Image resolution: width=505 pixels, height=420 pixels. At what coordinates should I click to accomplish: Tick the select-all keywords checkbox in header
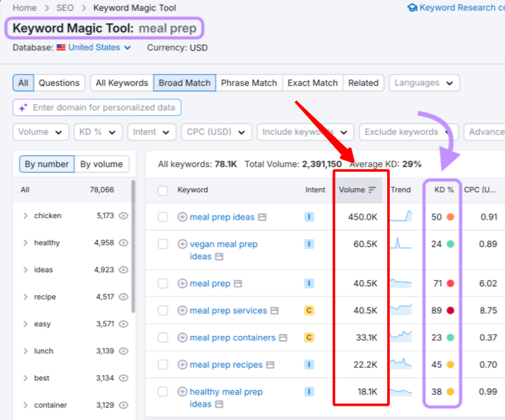point(163,190)
